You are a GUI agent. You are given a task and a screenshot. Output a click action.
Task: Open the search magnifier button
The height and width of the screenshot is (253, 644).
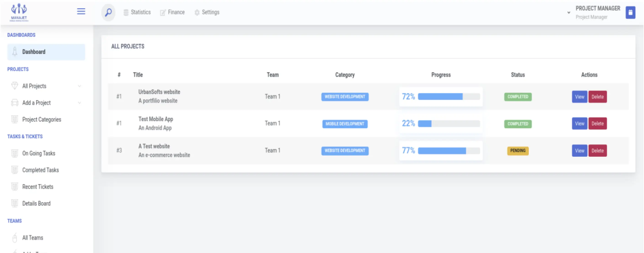[108, 12]
